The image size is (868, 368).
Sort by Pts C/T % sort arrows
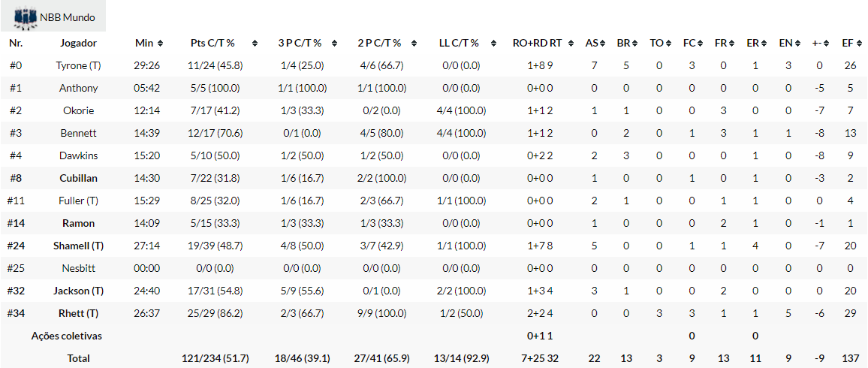click(255, 44)
